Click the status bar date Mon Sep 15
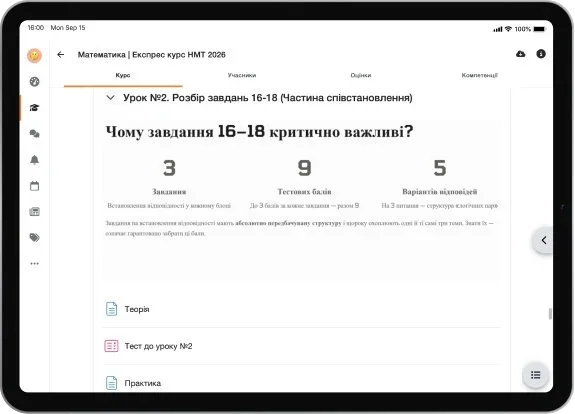The height and width of the screenshot is (414, 575). (x=68, y=28)
